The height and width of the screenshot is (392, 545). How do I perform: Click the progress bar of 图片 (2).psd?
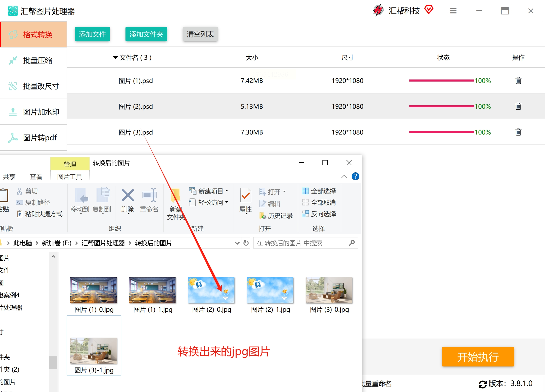click(441, 106)
